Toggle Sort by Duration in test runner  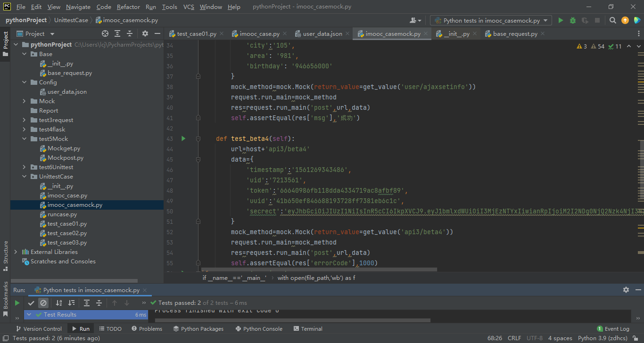pyautogui.click(x=71, y=303)
